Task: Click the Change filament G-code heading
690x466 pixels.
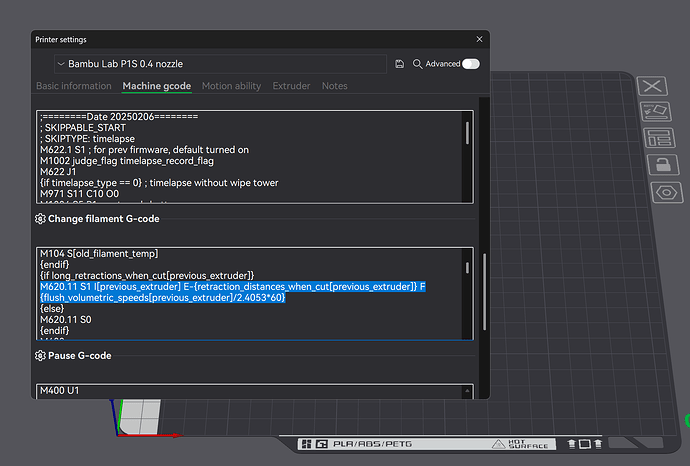Action: [x=104, y=219]
